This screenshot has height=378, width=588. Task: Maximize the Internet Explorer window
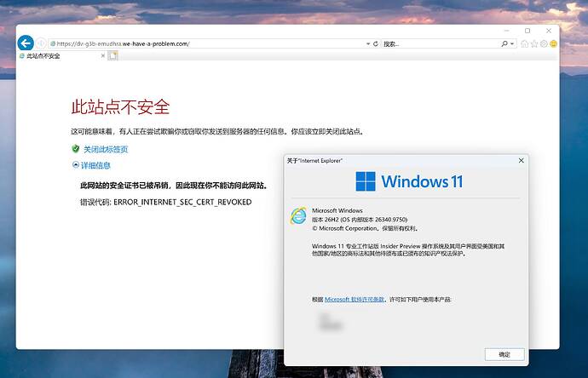[527, 31]
